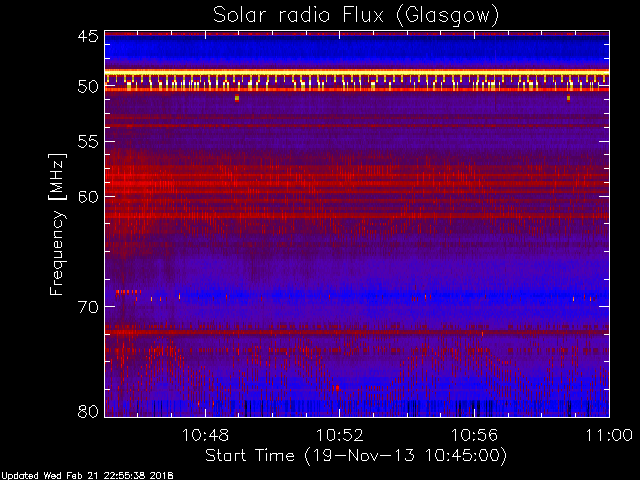Click the time tick label 10:48
The width and height of the screenshot is (640, 480).
click(x=205, y=435)
